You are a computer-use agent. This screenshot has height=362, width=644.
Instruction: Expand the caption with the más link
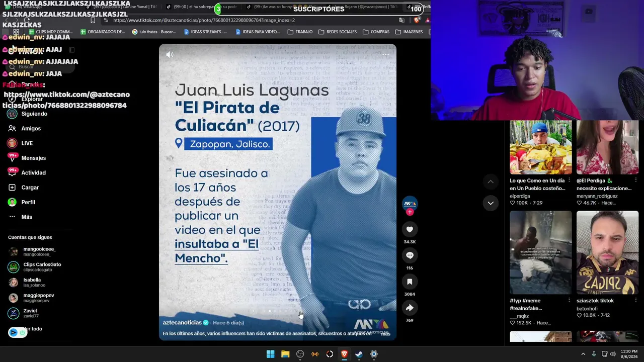pyautogui.click(x=385, y=334)
